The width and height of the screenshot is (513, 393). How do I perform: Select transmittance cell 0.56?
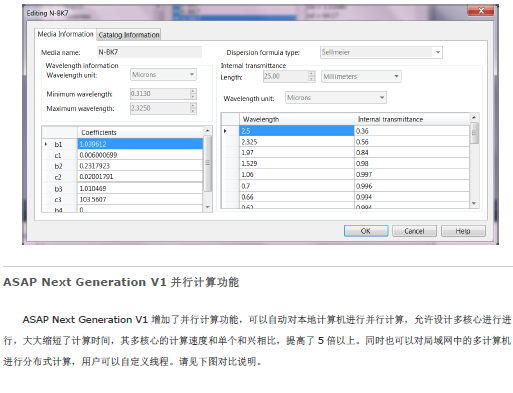click(x=412, y=142)
